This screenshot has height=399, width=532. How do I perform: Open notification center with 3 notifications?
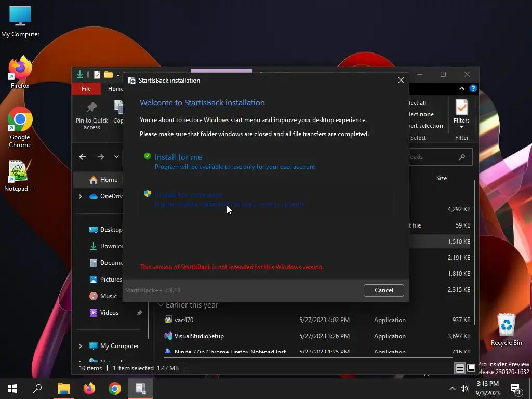(516, 389)
